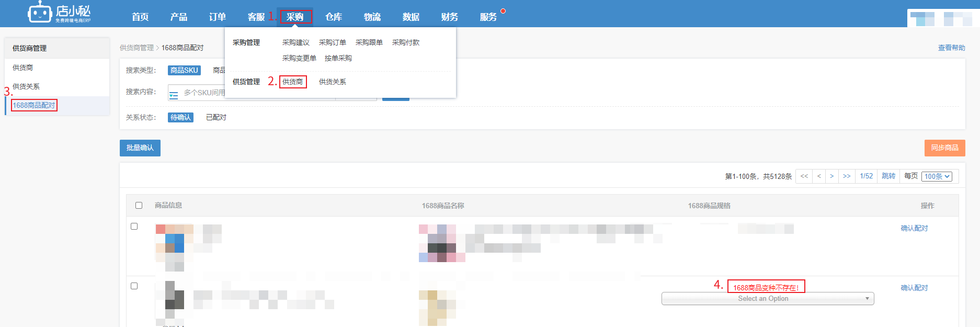Open the 采购 top menu

click(x=295, y=17)
